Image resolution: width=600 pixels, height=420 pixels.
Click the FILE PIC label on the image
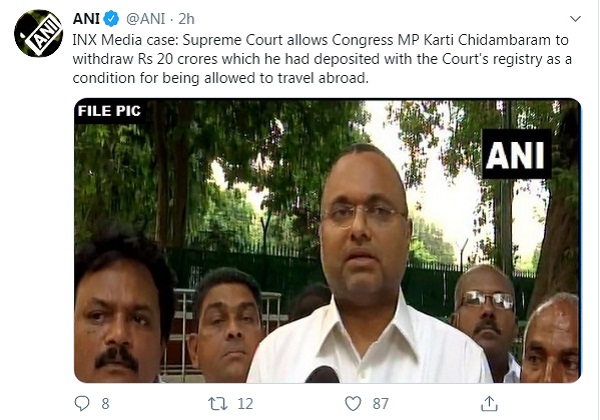(x=109, y=111)
